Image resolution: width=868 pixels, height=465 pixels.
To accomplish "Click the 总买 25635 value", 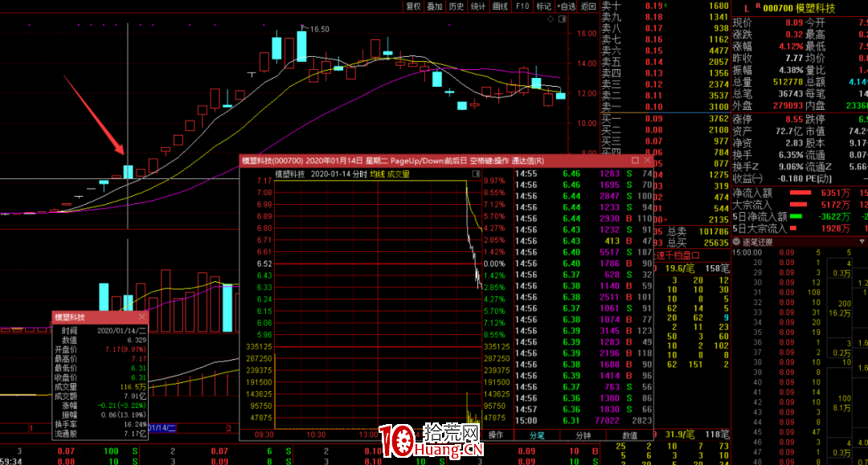I will coord(716,243).
